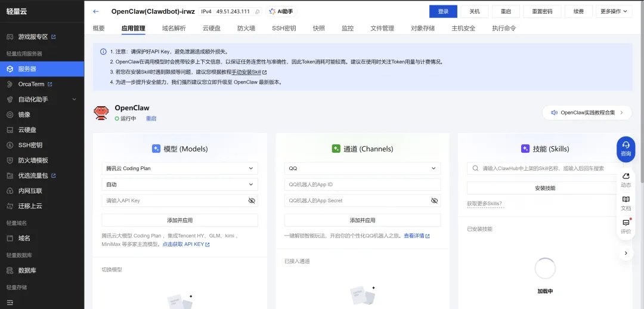Switch to the 监控 tab
The height and width of the screenshot is (309, 644).
click(348, 29)
